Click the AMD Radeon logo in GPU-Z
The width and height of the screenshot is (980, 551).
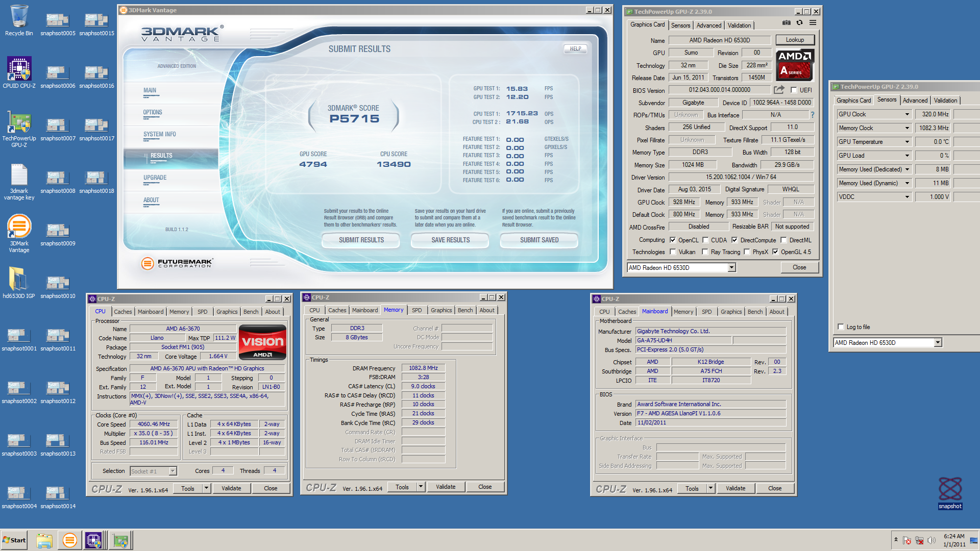pyautogui.click(x=795, y=65)
